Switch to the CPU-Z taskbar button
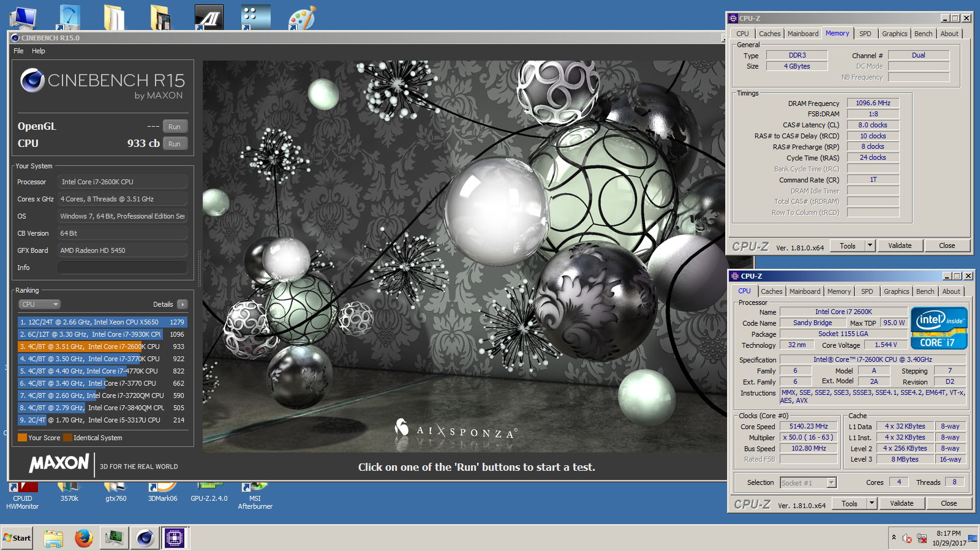This screenshot has height=551, width=980. 175,538
